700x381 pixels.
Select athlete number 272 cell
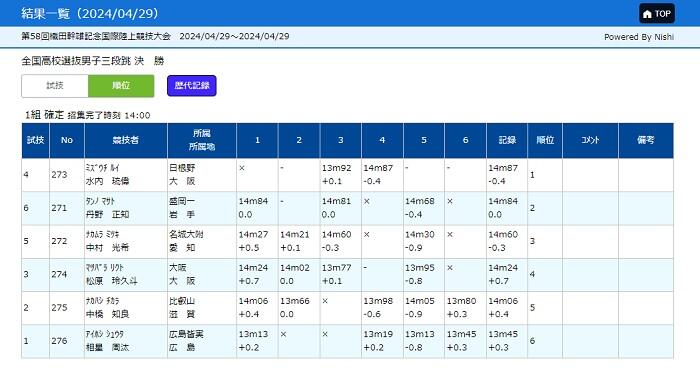[x=67, y=241]
